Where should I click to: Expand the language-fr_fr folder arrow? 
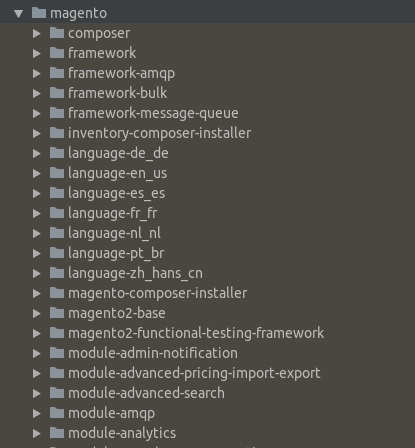(x=37, y=213)
